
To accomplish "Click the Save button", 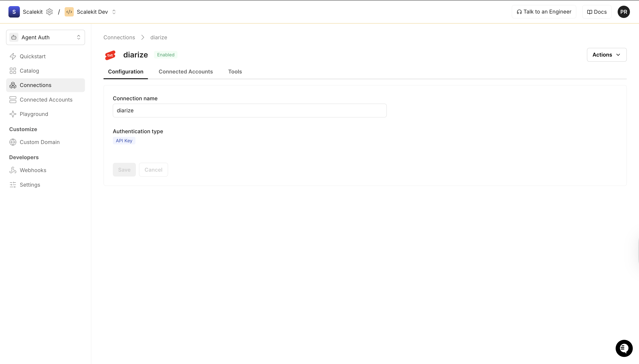I will click(x=124, y=170).
